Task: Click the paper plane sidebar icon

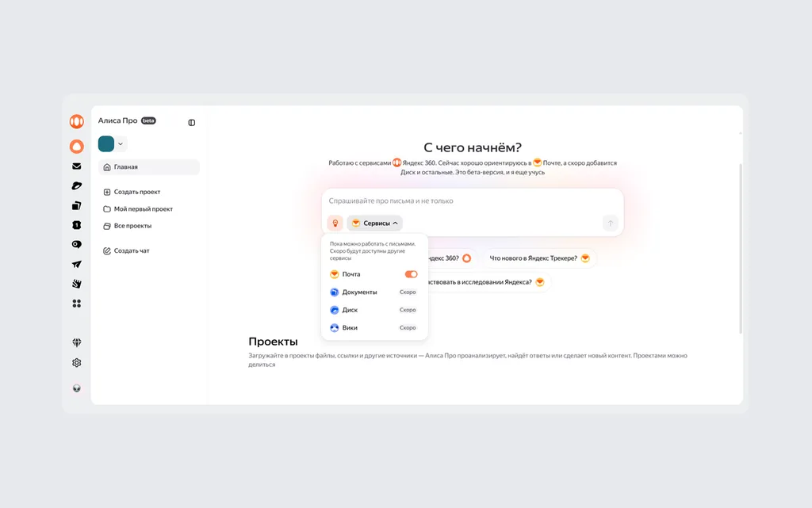Action: pyautogui.click(x=77, y=264)
